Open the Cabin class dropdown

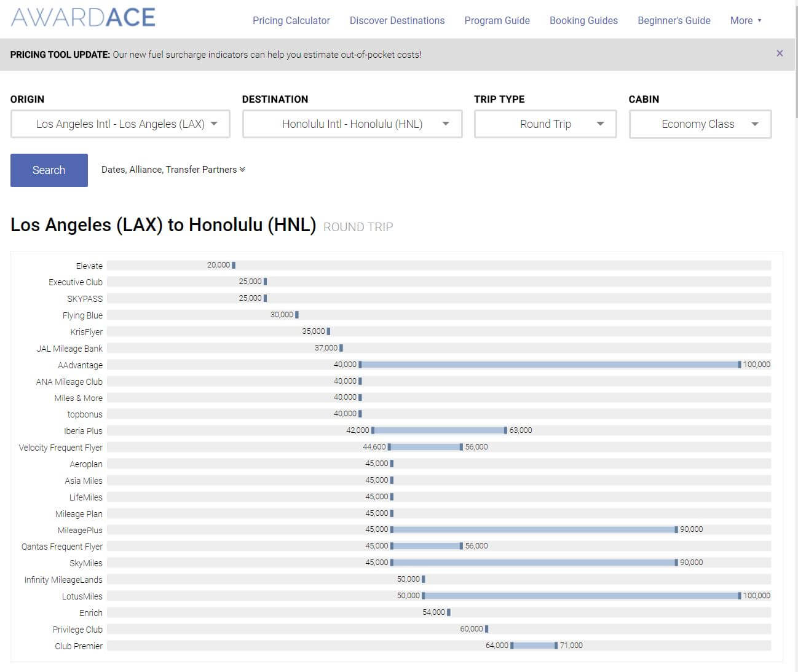coord(700,124)
